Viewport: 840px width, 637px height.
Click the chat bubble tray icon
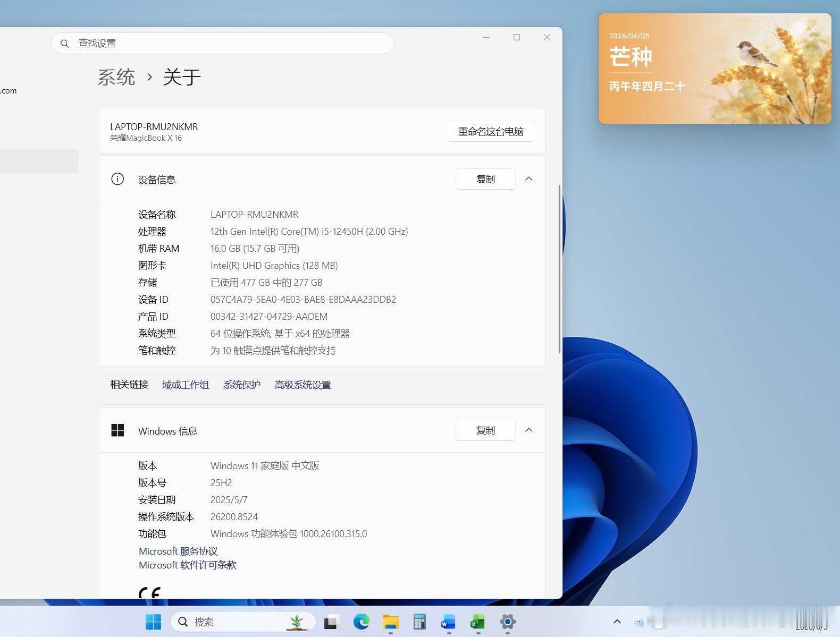[x=639, y=622]
